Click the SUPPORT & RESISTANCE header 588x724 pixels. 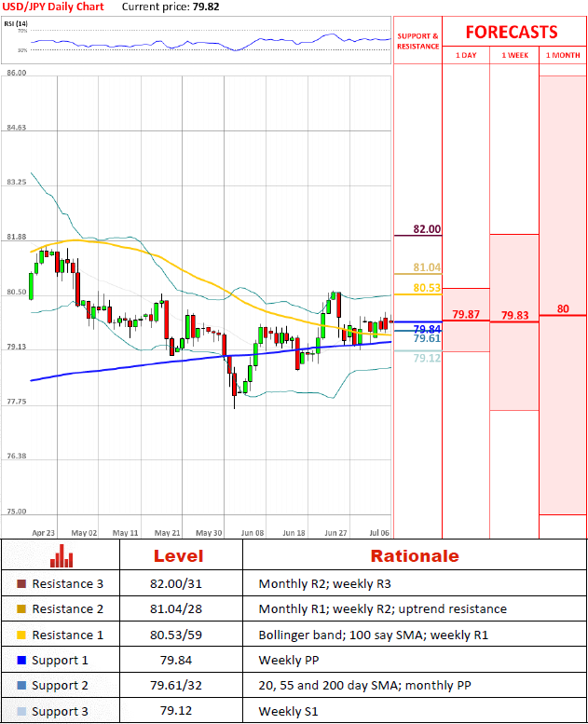(x=418, y=41)
